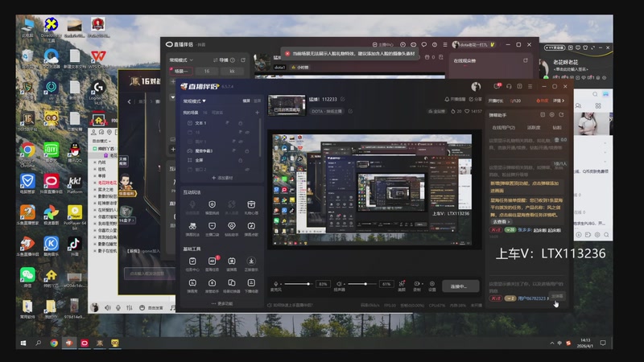Click the 连接中... button
The image size is (644, 362).
click(x=460, y=286)
